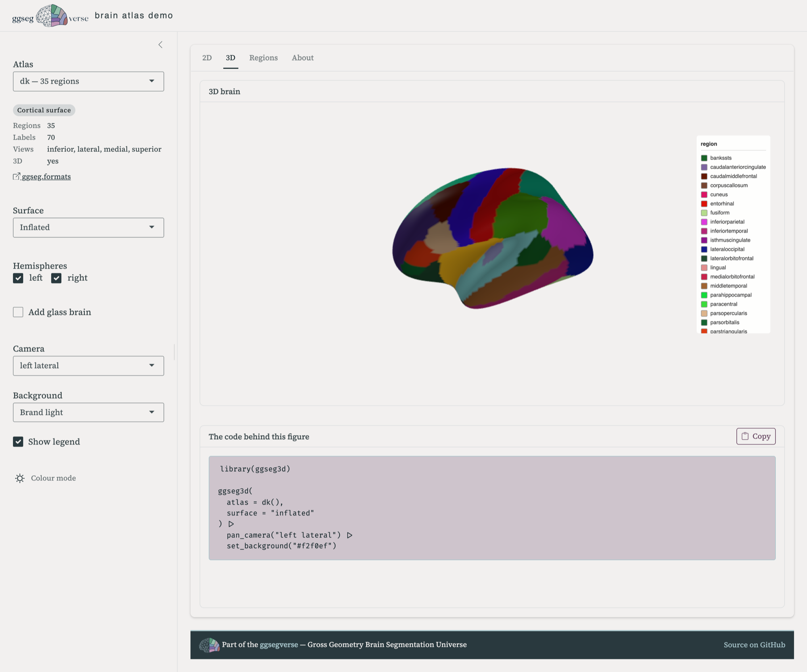The height and width of the screenshot is (672, 807).
Task: Uncheck the left hemisphere checkbox
Action: pos(18,278)
